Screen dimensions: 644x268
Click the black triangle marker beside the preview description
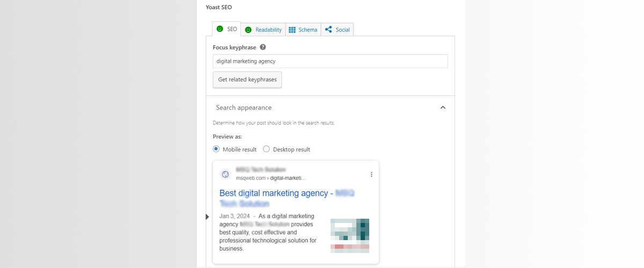[208, 217]
